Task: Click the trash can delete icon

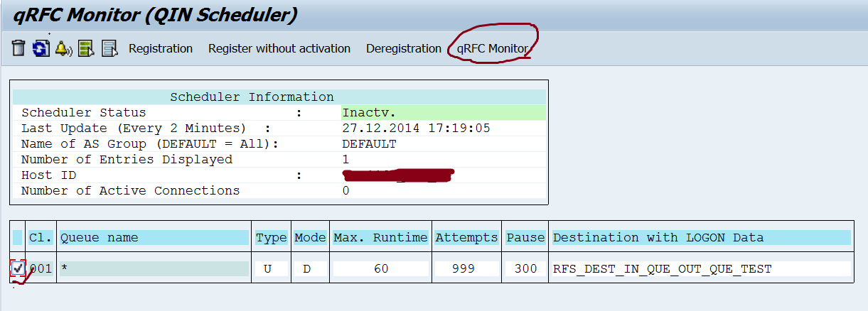Action: [x=18, y=48]
